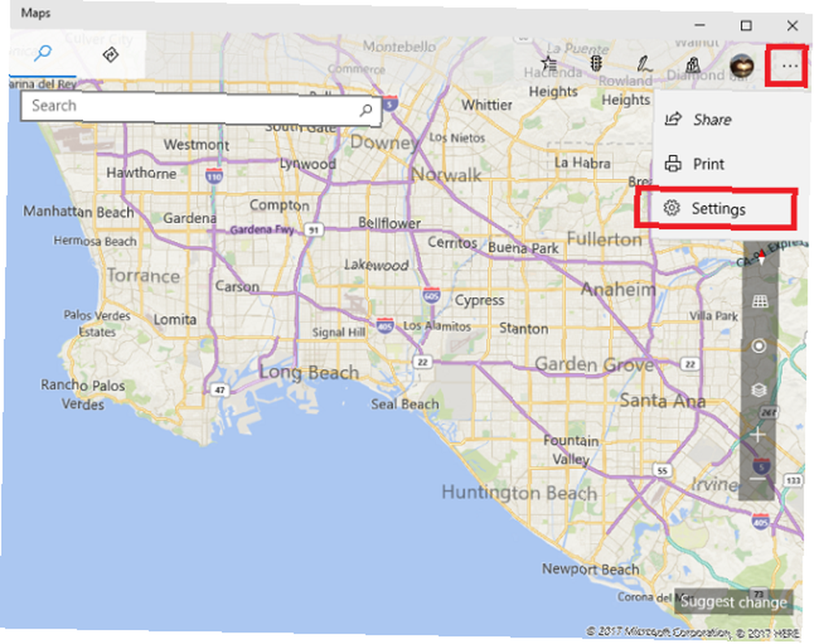This screenshot has width=814, height=644.
Task: Zoom out with the minus button
Action: tap(758, 479)
